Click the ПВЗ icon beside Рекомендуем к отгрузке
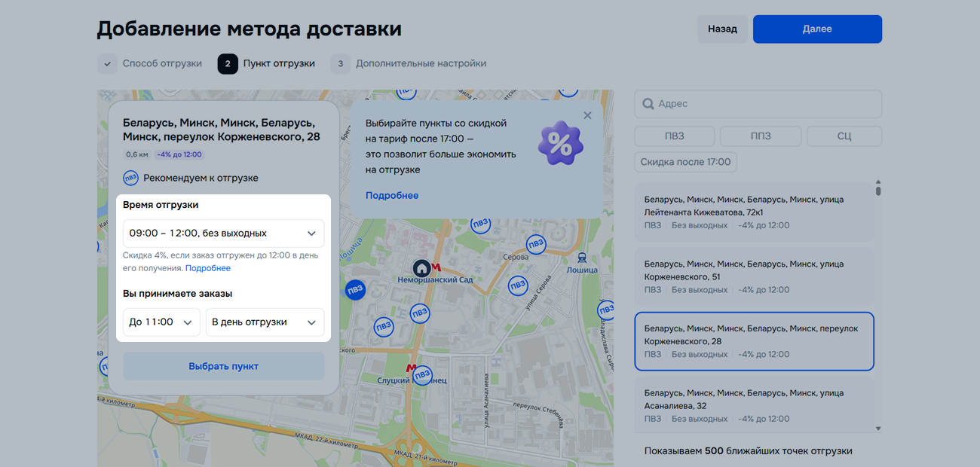Image resolution: width=980 pixels, height=467 pixels. [130, 178]
